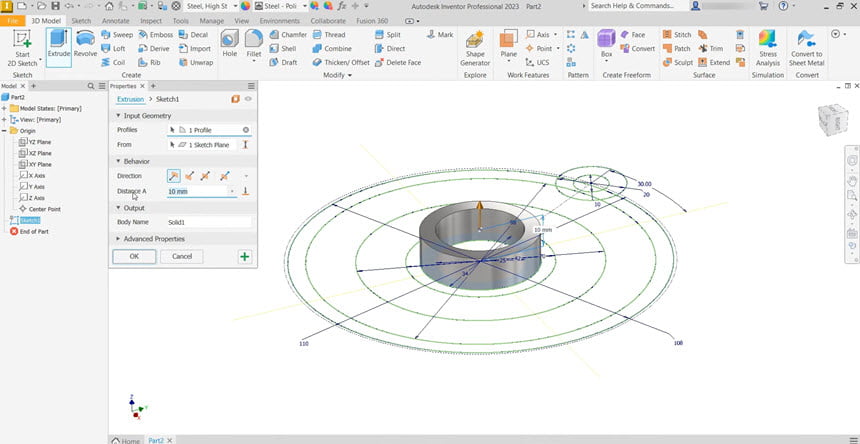Viewport: 860px width, 444px height.
Task: Start a new 2D Sketch
Action: [x=22, y=48]
